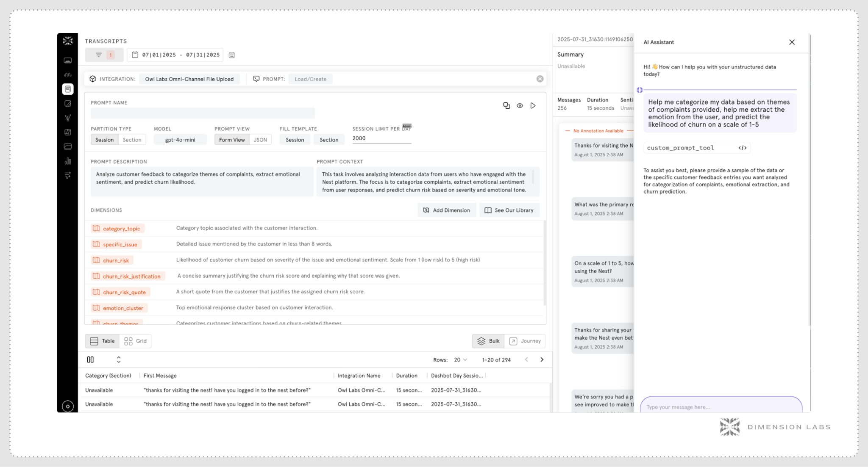Click the copy prompt icon
Viewport: 868px width, 467px height.
506,105
